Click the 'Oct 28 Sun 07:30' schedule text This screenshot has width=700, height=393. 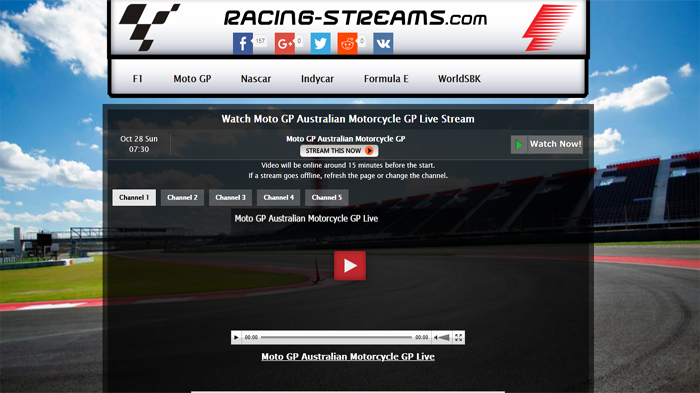(x=139, y=144)
